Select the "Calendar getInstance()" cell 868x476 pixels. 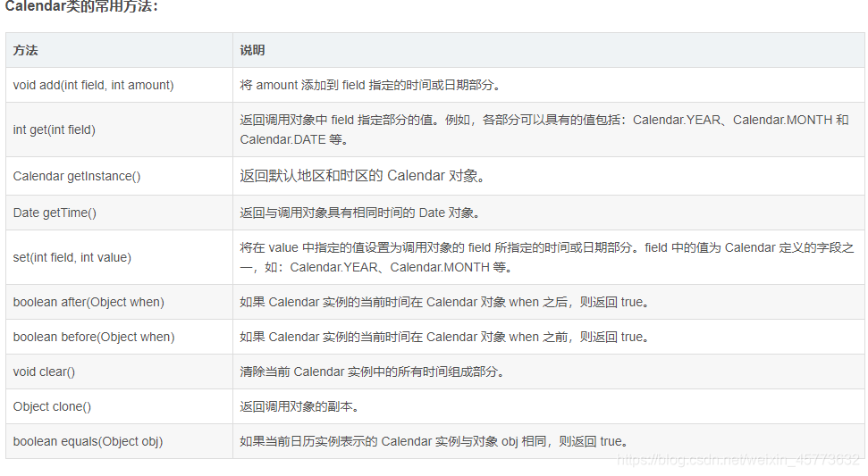coord(119,176)
